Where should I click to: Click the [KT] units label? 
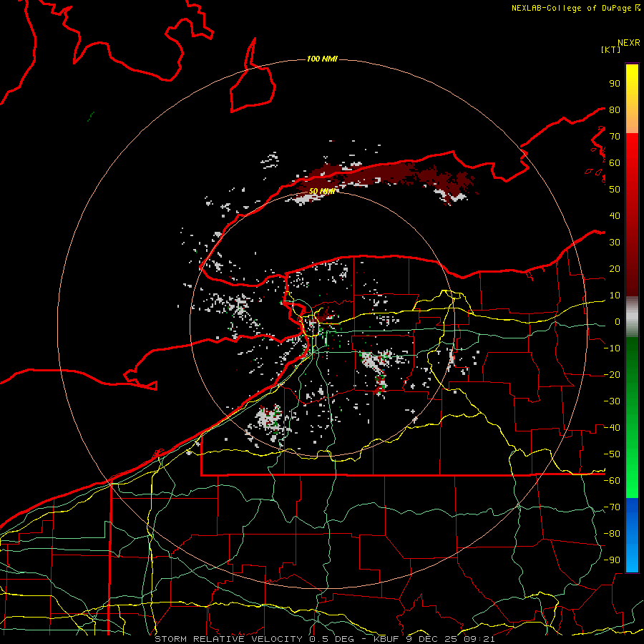pyautogui.click(x=611, y=49)
